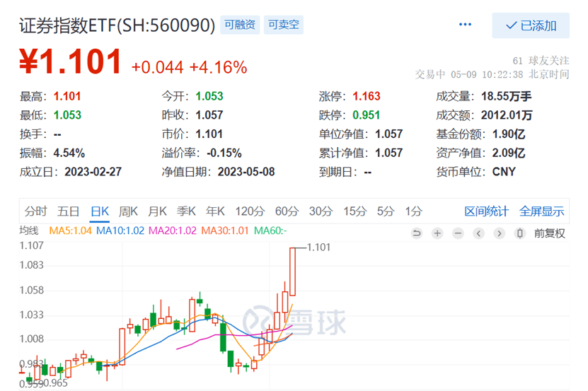588x391 pixels.
Task: Select the 周K weekly chart tab
Action: point(128,211)
